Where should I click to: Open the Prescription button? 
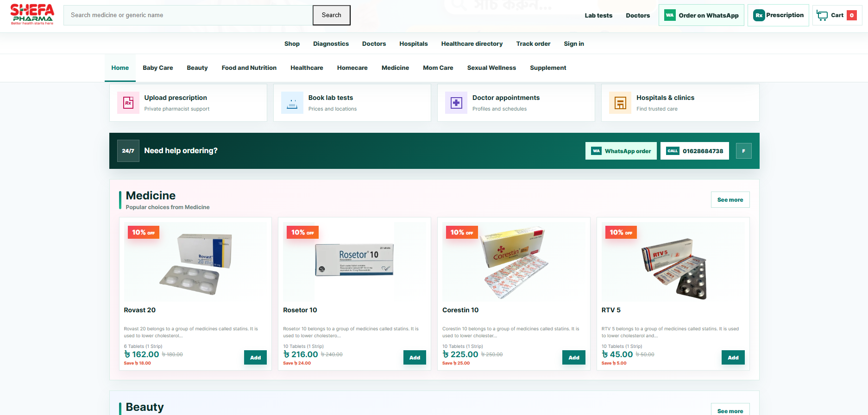pyautogui.click(x=778, y=15)
